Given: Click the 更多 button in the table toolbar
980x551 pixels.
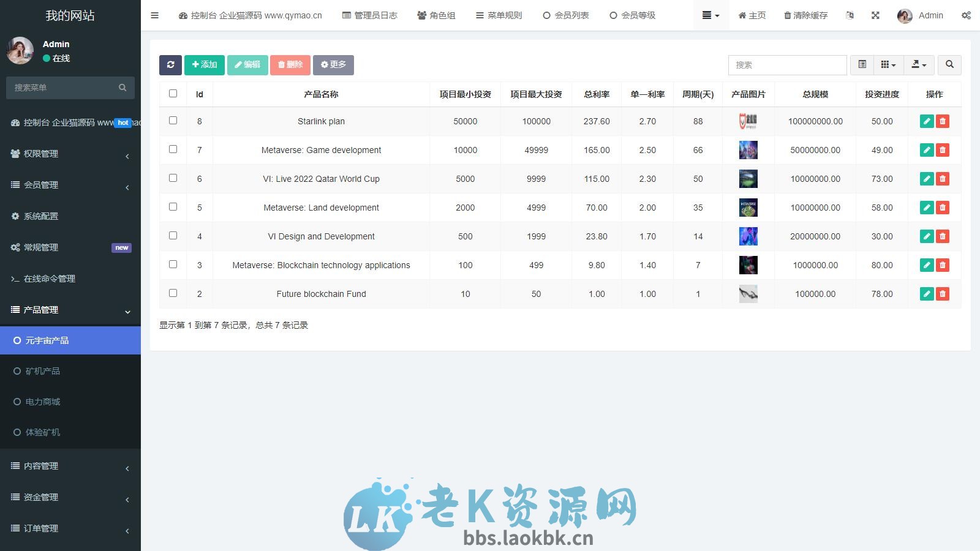Looking at the screenshot, I should click(333, 65).
